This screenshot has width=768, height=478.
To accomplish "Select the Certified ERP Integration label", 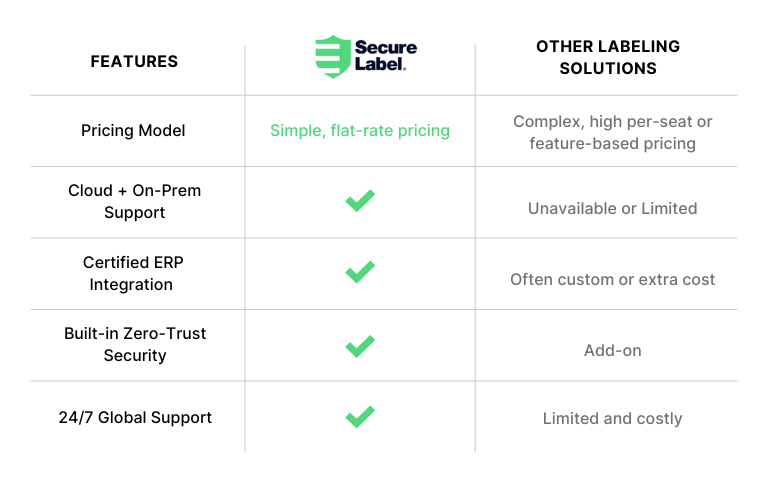I will coord(133,273).
